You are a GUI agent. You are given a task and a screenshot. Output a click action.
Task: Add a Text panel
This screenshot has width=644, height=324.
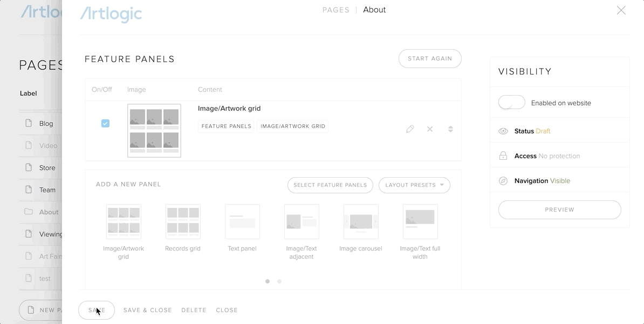point(242,221)
